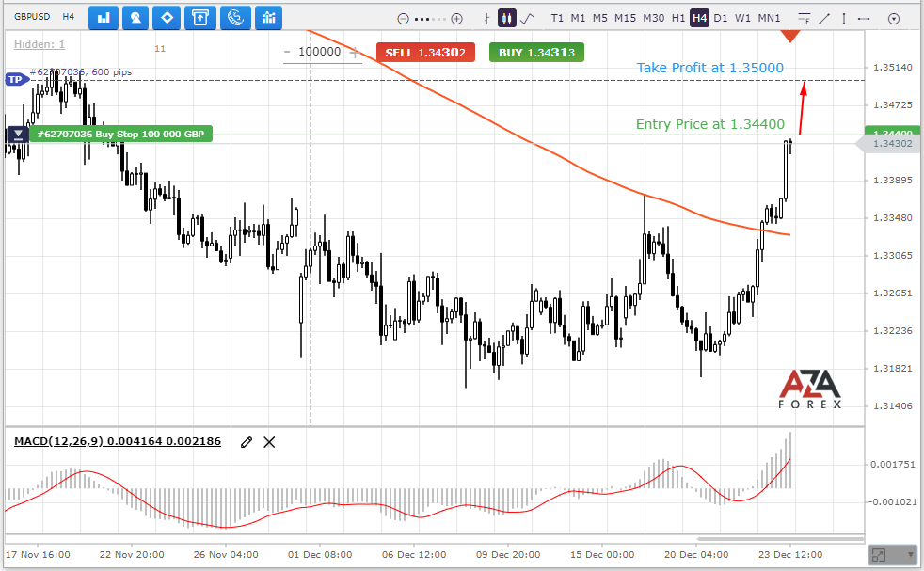Switch to line chart type

click(x=528, y=18)
